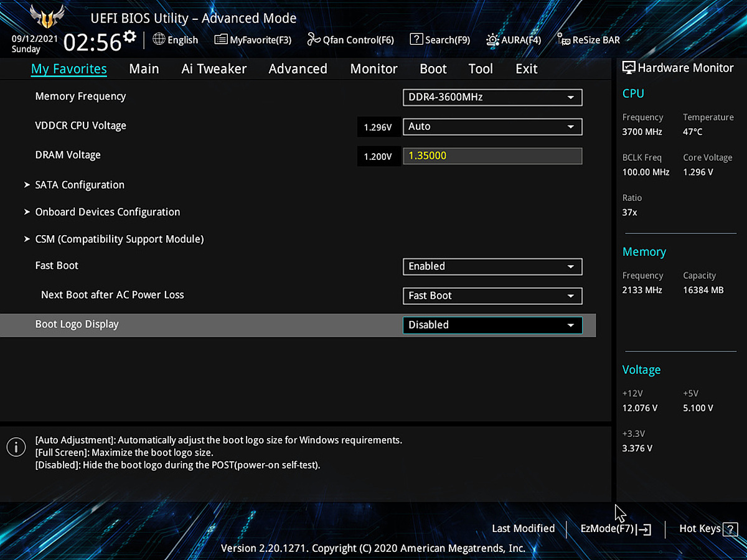Switch to the Advanced tab
This screenshot has height=560, width=747.
[x=298, y=69]
